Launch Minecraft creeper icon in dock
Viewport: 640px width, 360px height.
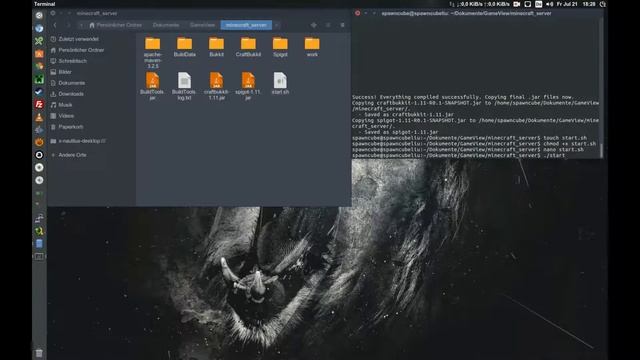point(39,79)
